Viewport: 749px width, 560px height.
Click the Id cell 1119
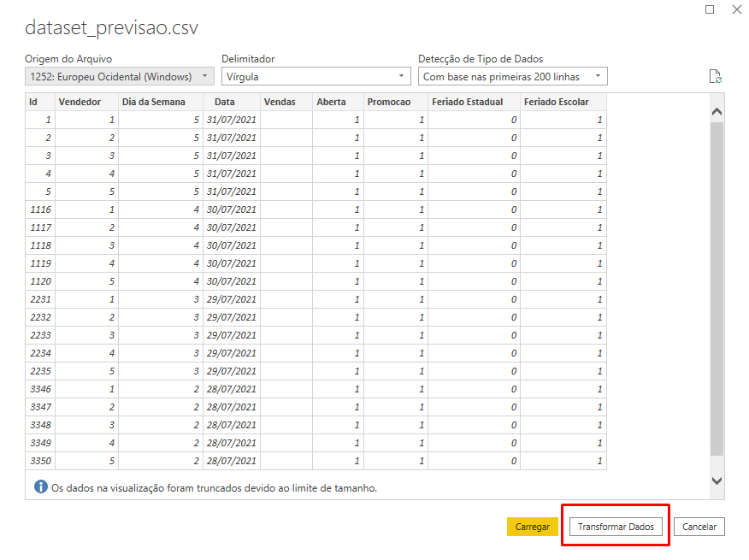coord(40,263)
